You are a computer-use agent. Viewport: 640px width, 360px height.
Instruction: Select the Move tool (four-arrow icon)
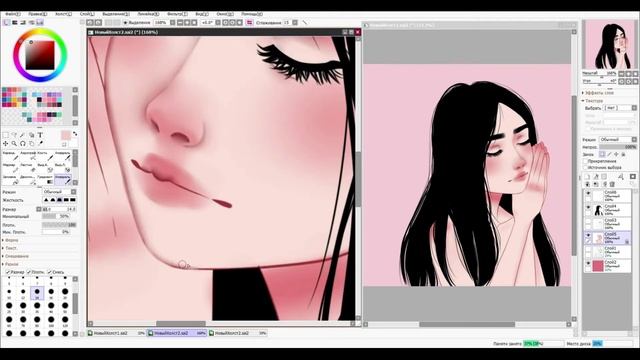(x=6, y=143)
